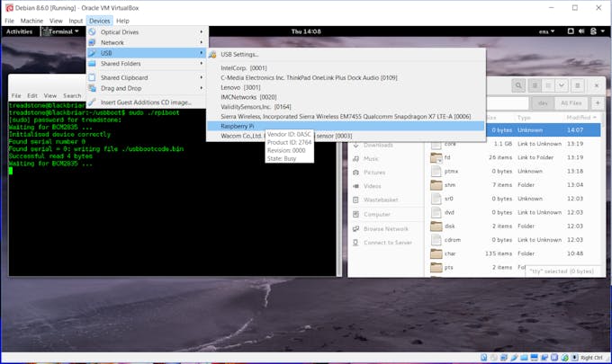Click the Shared Folders folder icon
This screenshot has height=364, width=612.
click(92, 64)
